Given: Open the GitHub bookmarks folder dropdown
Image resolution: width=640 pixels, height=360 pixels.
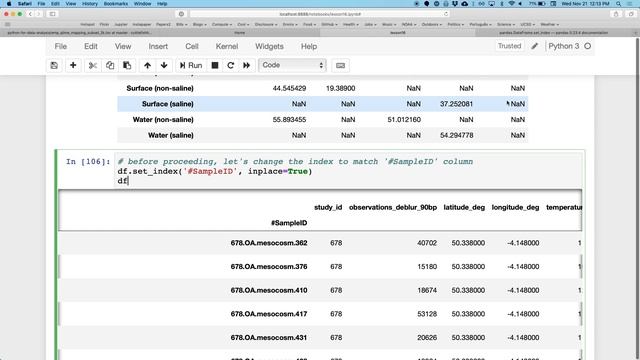Looking at the screenshot, I should (x=329, y=24).
